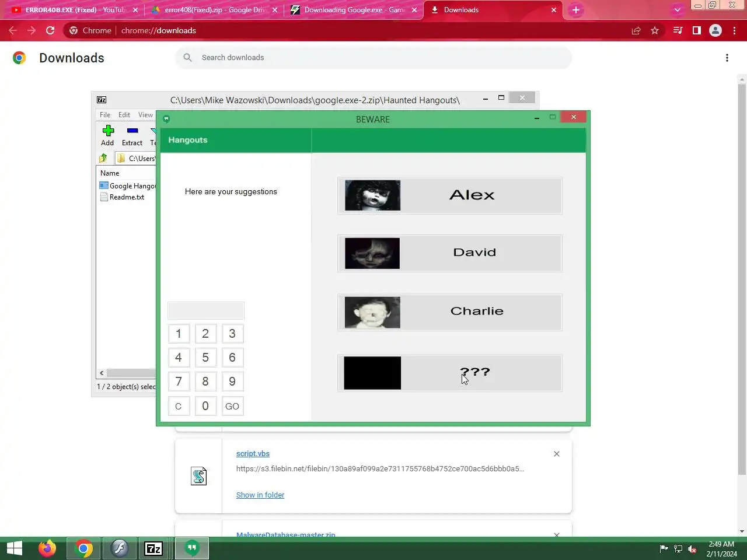Click the Hangouts icon in BEWARE title bar
Image resolution: width=747 pixels, height=560 pixels.
[166, 119]
